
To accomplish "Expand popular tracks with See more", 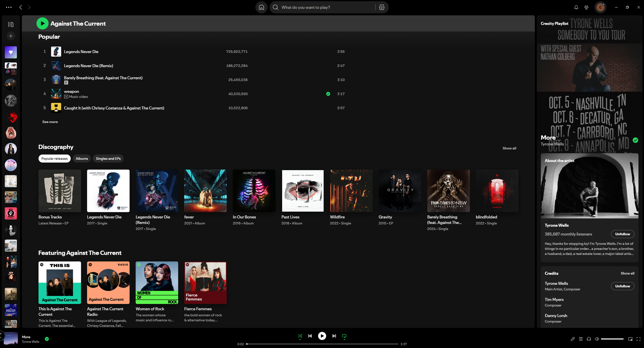I will [x=50, y=122].
